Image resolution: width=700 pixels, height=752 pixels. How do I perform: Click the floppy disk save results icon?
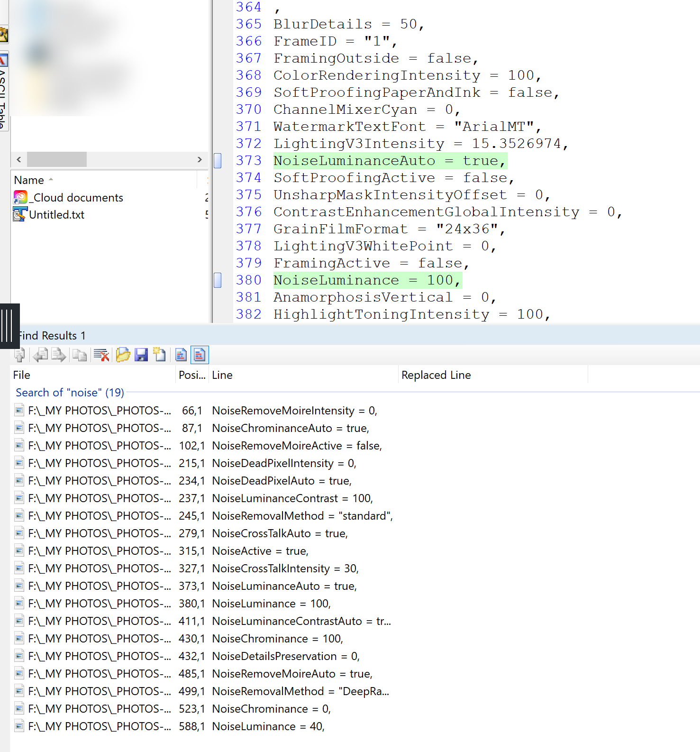(x=141, y=355)
